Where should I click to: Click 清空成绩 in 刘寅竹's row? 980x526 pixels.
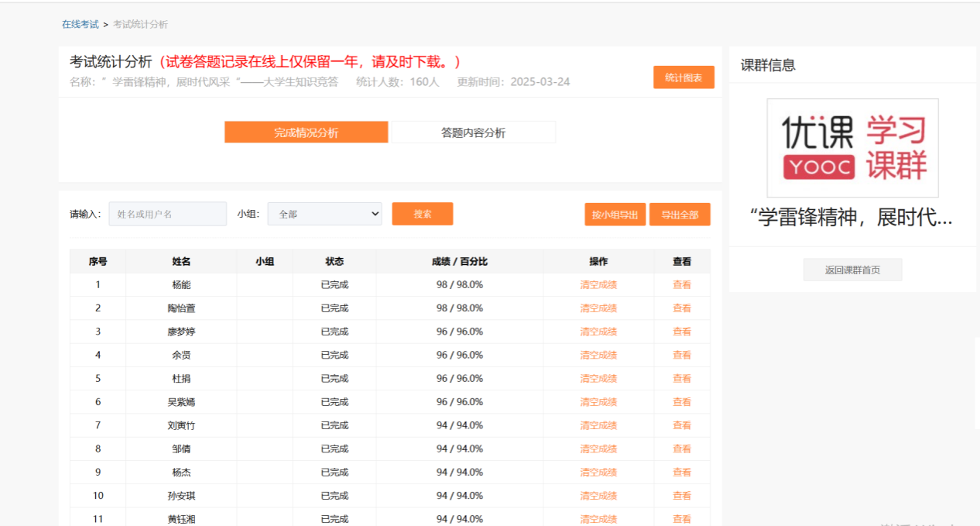tap(598, 425)
